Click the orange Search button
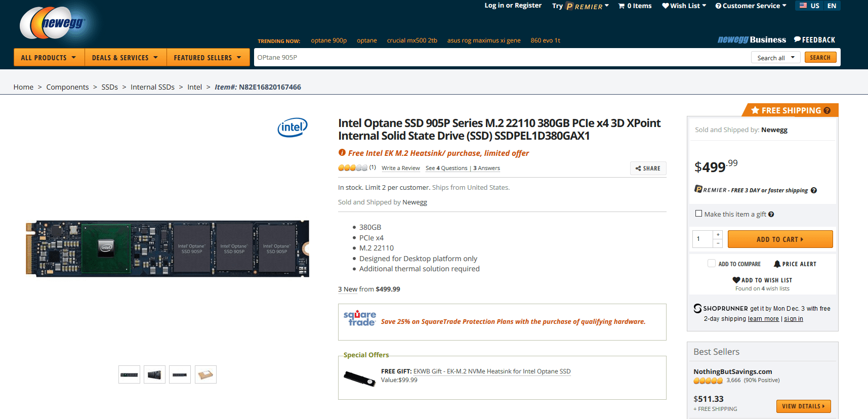The width and height of the screenshot is (868, 419). pyautogui.click(x=820, y=58)
